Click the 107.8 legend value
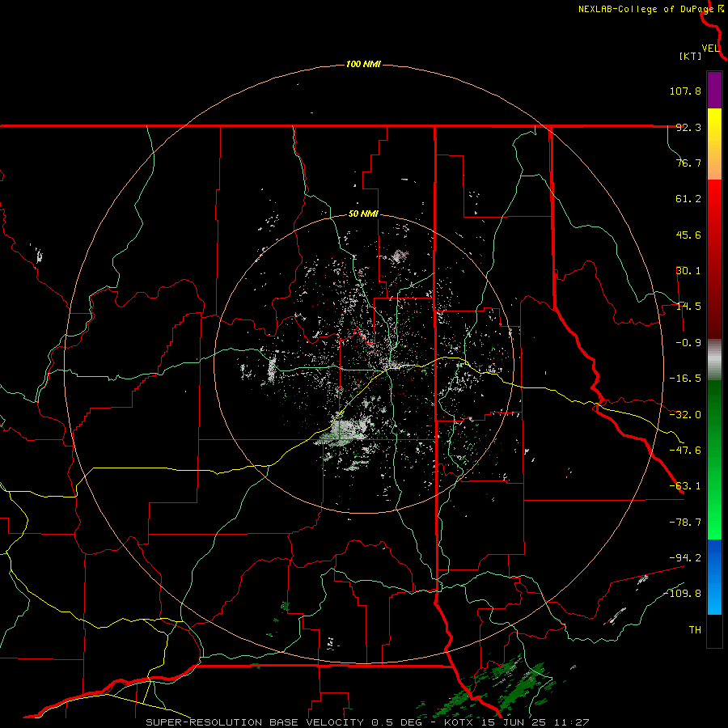Image resolution: width=728 pixels, height=728 pixels. 685,91
